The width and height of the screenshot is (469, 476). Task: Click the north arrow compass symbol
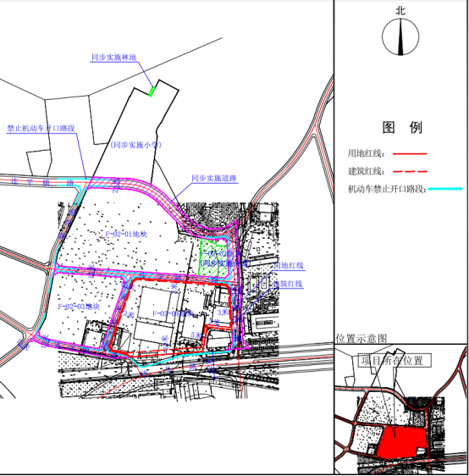(400, 37)
